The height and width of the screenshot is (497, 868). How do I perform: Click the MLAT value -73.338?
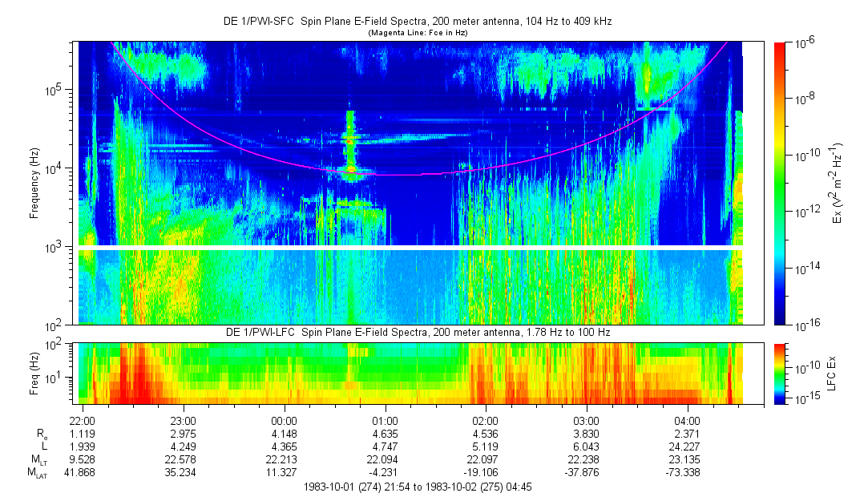[x=684, y=473]
